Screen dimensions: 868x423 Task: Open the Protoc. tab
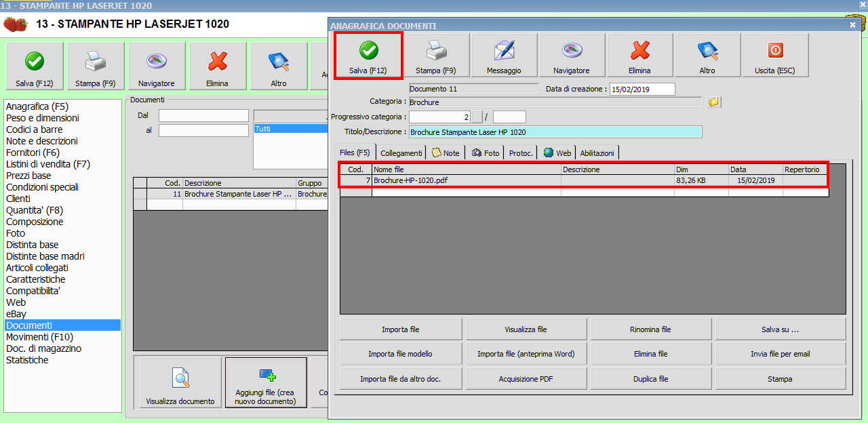tap(521, 153)
